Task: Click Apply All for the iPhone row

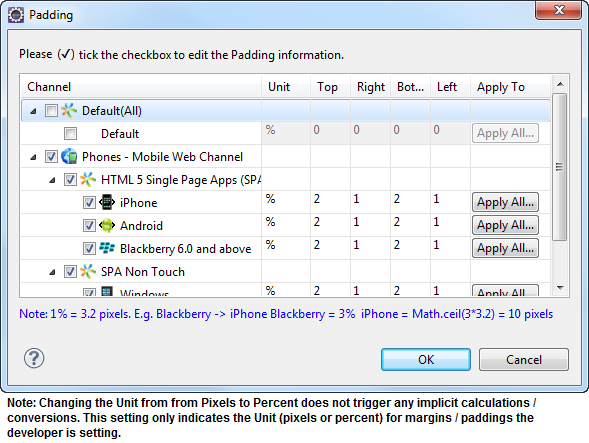Action: pos(505,202)
